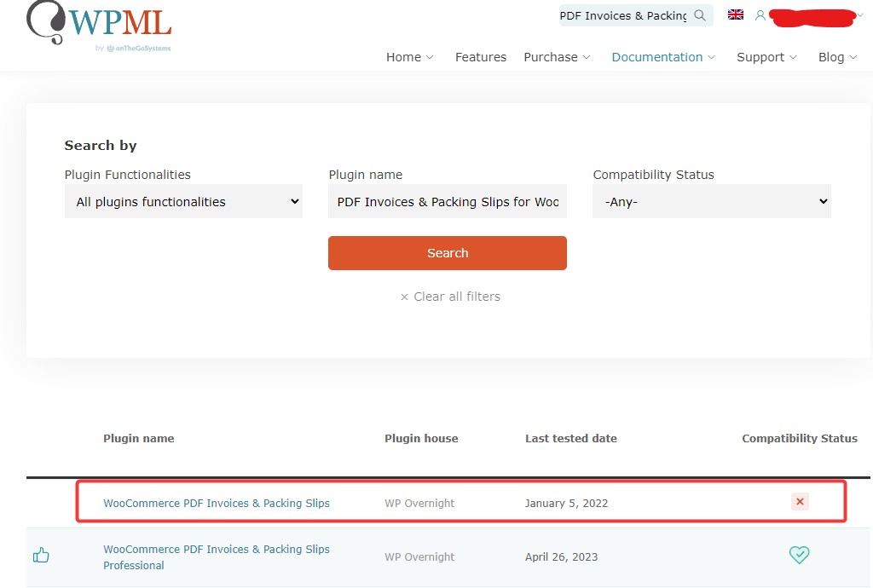Click the Compatibility Status column header
Screen dimensions: 873x588
point(800,438)
